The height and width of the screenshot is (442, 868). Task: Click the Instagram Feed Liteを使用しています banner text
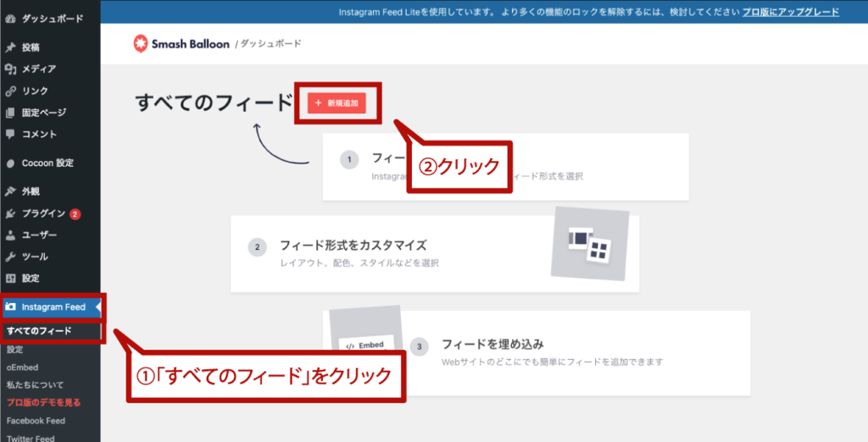pos(418,12)
